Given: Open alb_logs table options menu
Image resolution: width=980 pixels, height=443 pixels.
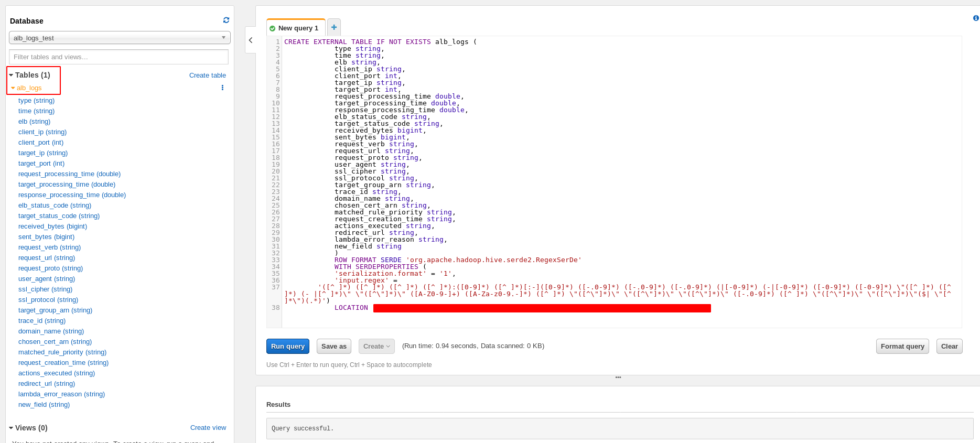Looking at the screenshot, I should 222,88.
